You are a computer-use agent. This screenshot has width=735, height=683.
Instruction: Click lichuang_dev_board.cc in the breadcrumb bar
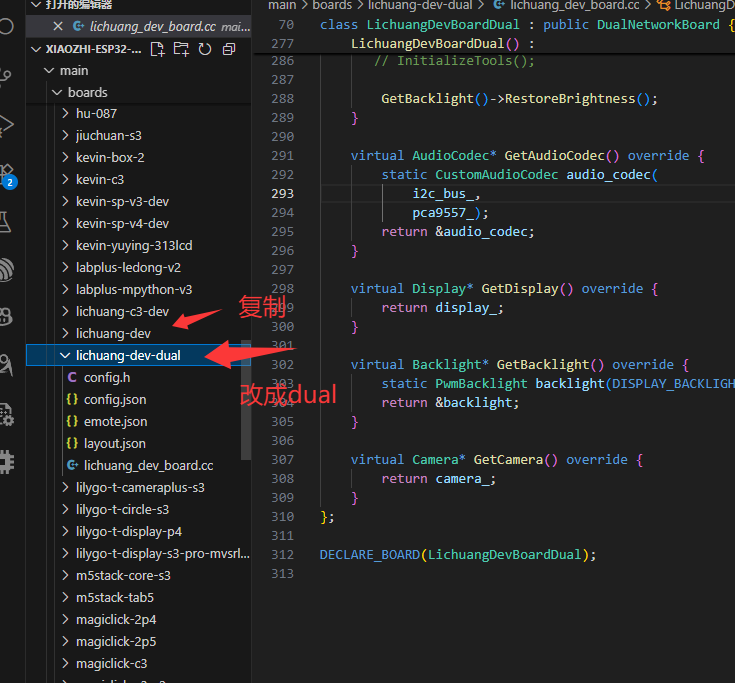(574, 5)
